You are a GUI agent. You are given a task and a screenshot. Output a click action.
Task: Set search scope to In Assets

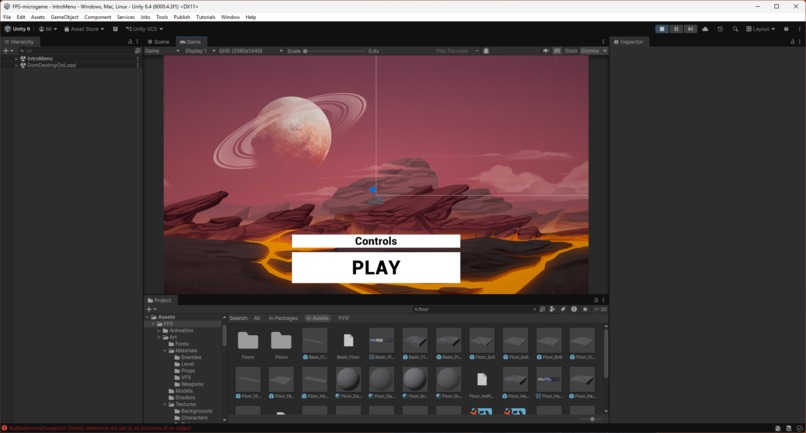[317, 318]
